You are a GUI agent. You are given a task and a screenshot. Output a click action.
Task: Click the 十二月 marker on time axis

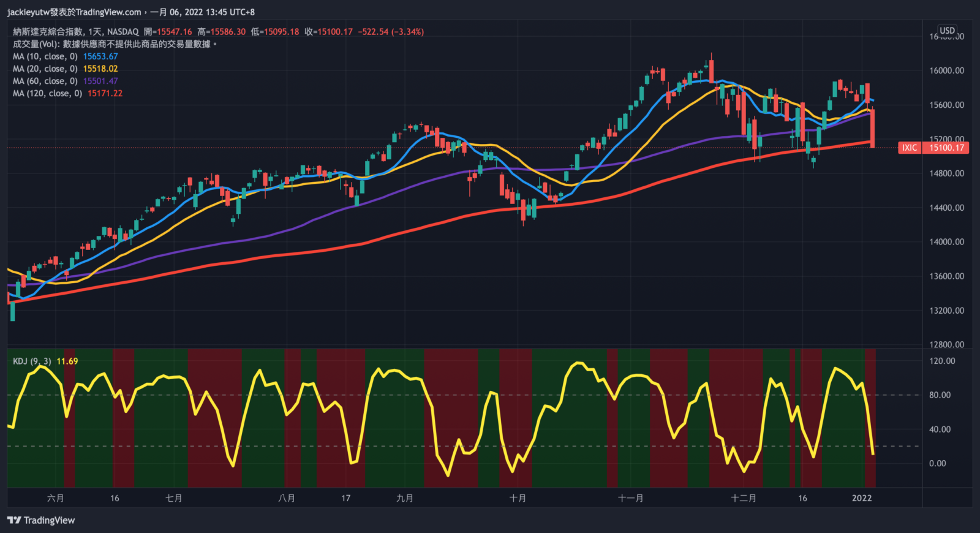744,498
